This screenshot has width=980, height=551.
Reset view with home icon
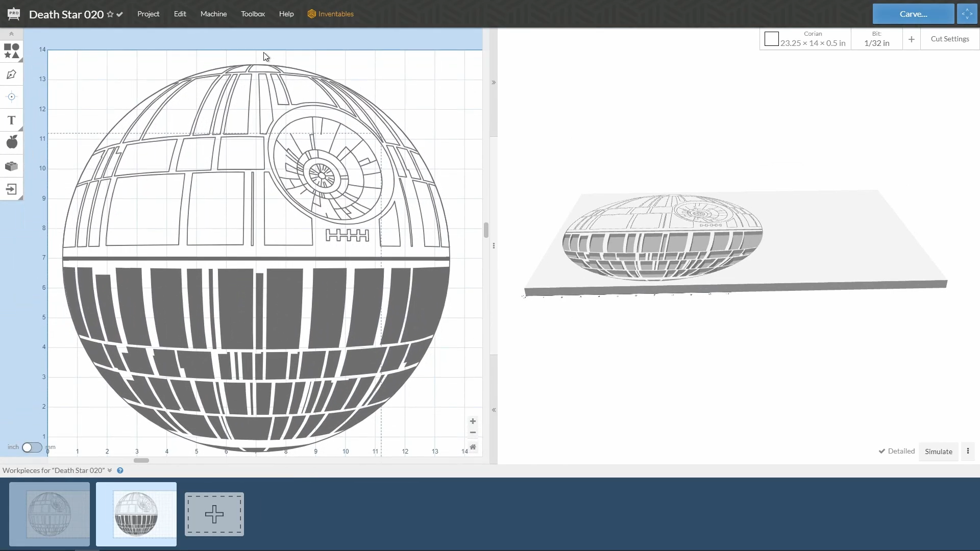coord(473,447)
